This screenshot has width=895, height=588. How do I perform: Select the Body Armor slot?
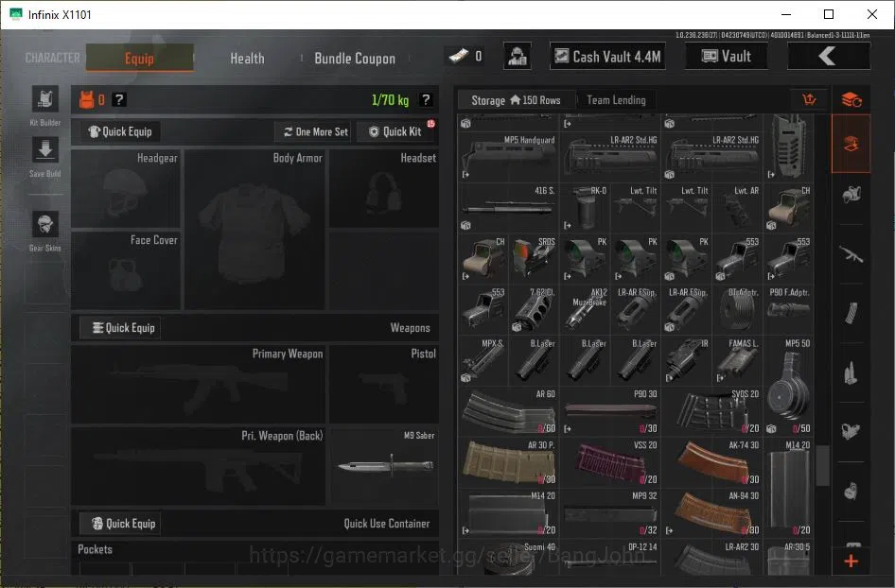click(254, 230)
